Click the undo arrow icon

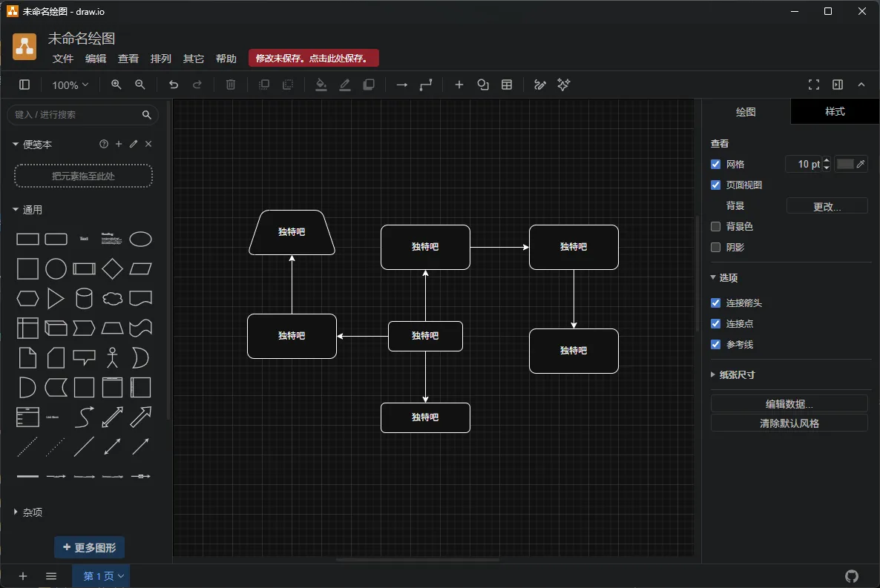(174, 85)
